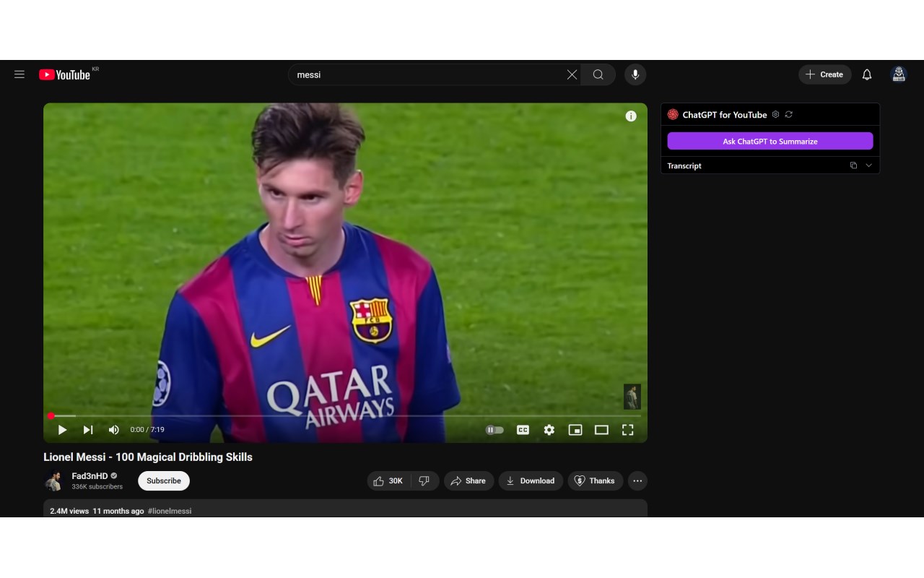Enter full screen mode
This screenshot has height=578, width=924.
pos(628,430)
